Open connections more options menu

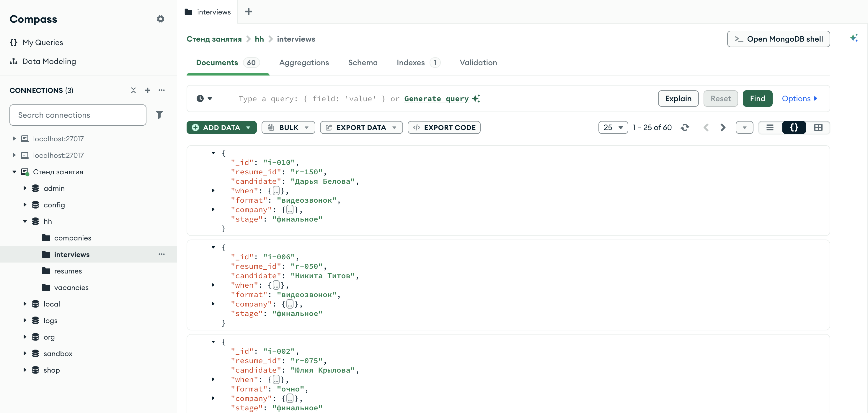tap(162, 90)
